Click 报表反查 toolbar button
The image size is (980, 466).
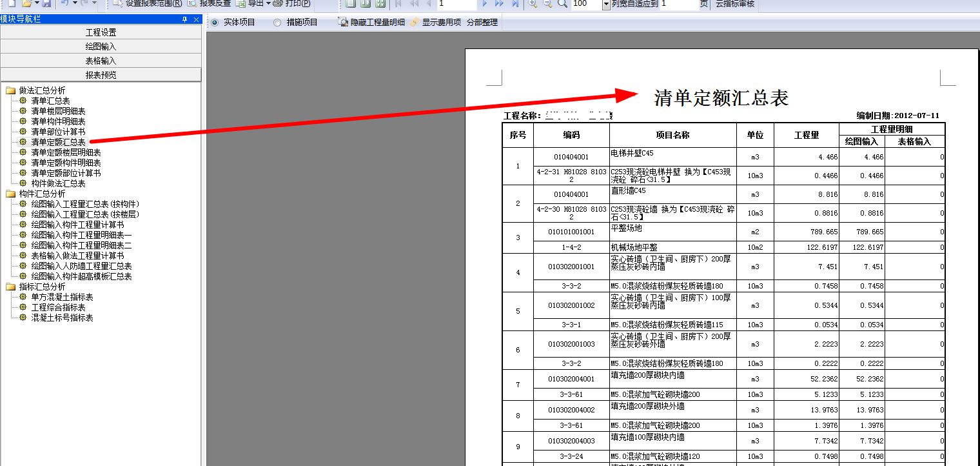208,3
